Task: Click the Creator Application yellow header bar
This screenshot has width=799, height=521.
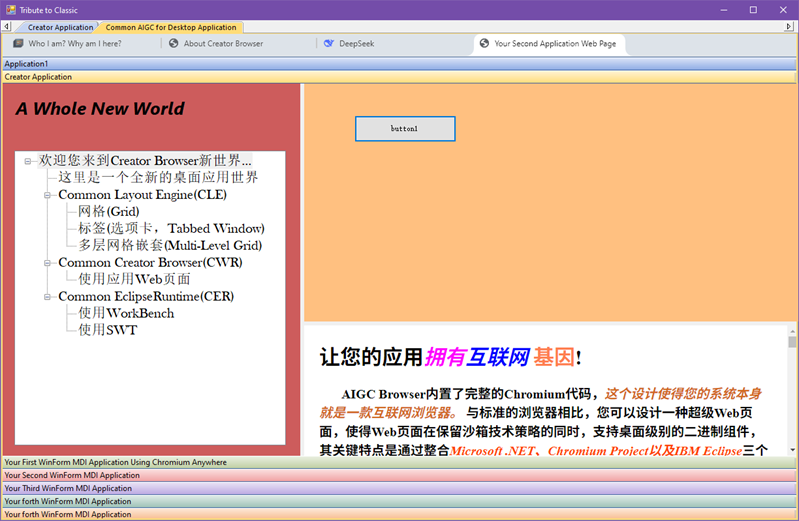Action: 399,77
